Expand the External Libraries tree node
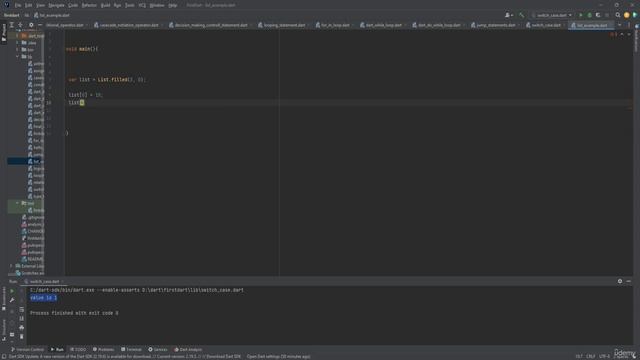The width and height of the screenshot is (640, 360). [x=11, y=266]
